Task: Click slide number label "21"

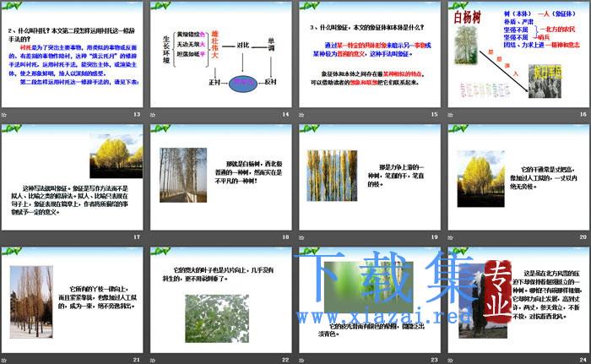Action: pos(137,360)
